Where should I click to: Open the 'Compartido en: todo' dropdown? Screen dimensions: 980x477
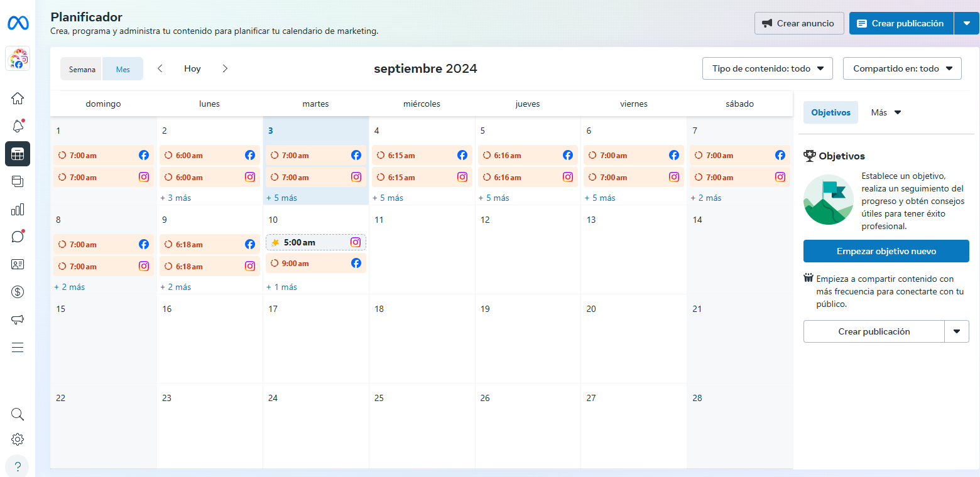pyautogui.click(x=901, y=68)
